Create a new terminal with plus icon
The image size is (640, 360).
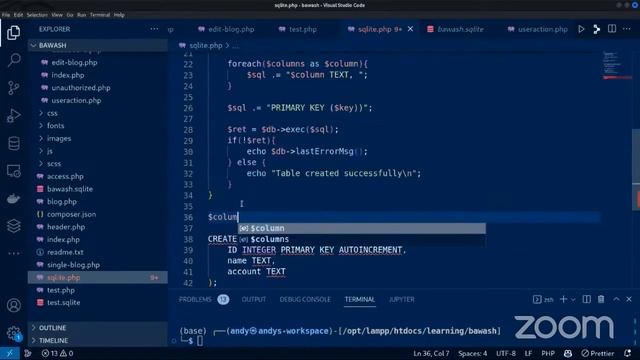tap(563, 299)
